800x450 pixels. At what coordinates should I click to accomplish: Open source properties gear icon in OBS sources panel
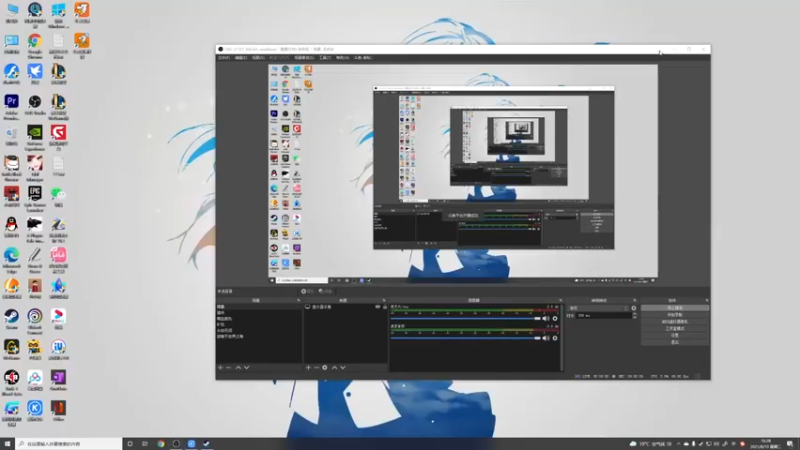tap(324, 367)
